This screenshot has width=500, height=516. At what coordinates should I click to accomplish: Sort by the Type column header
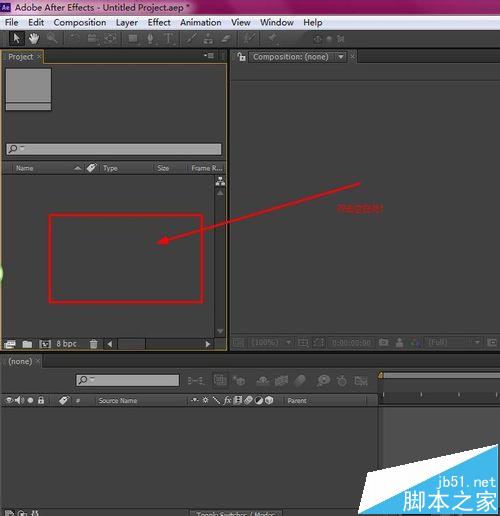coord(110,168)
